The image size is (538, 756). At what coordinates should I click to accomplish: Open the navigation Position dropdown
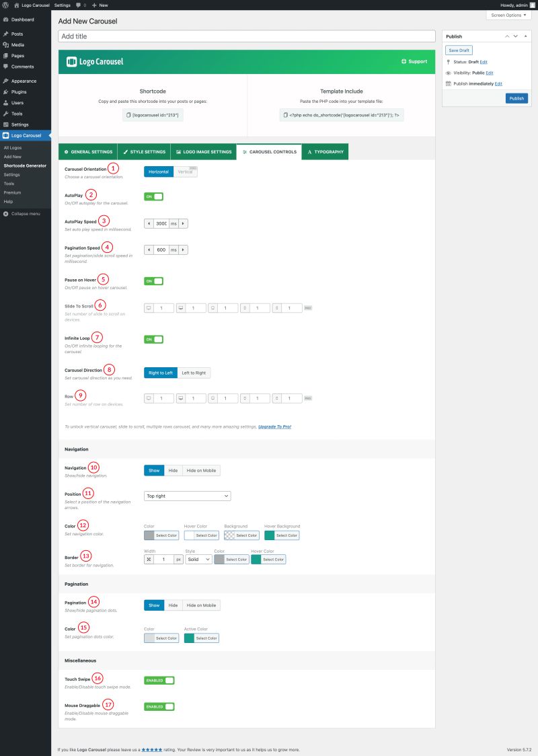187,496
